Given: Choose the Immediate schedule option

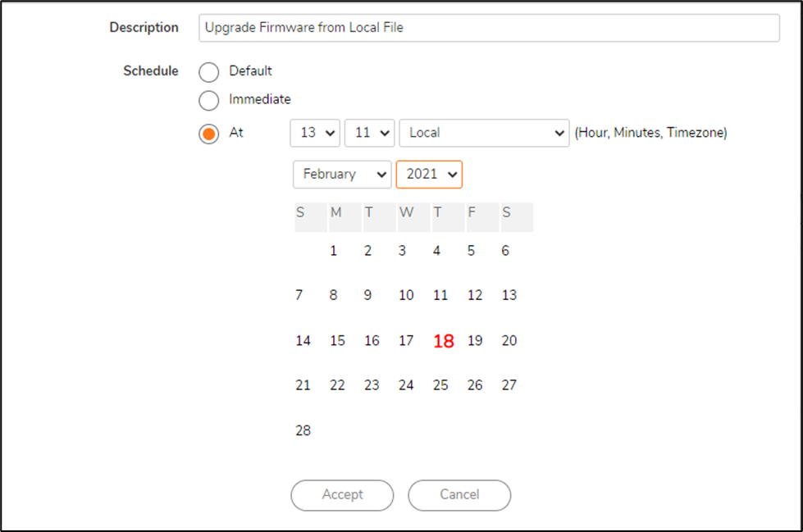Looking at the screenshot, I should [209, 100].
